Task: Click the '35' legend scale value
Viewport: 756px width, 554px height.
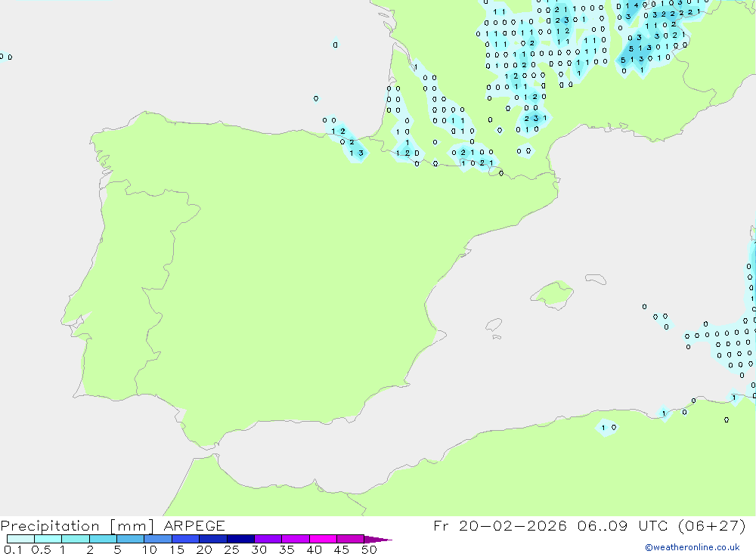Action: [287, 549]
